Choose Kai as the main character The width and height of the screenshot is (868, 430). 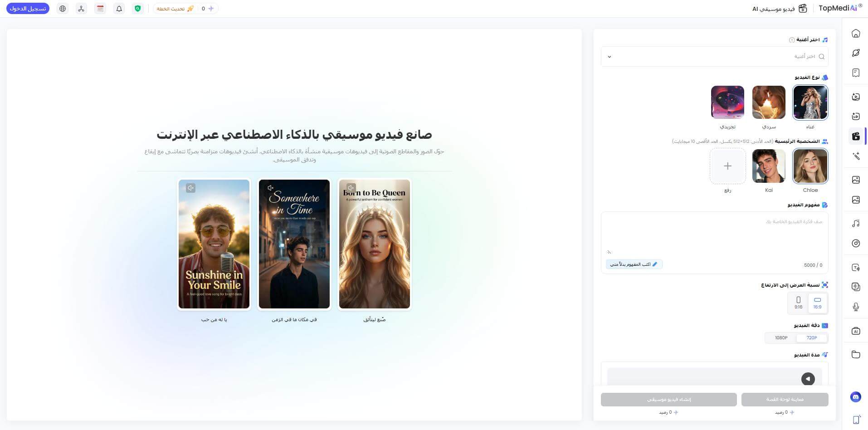pos(769,166)
